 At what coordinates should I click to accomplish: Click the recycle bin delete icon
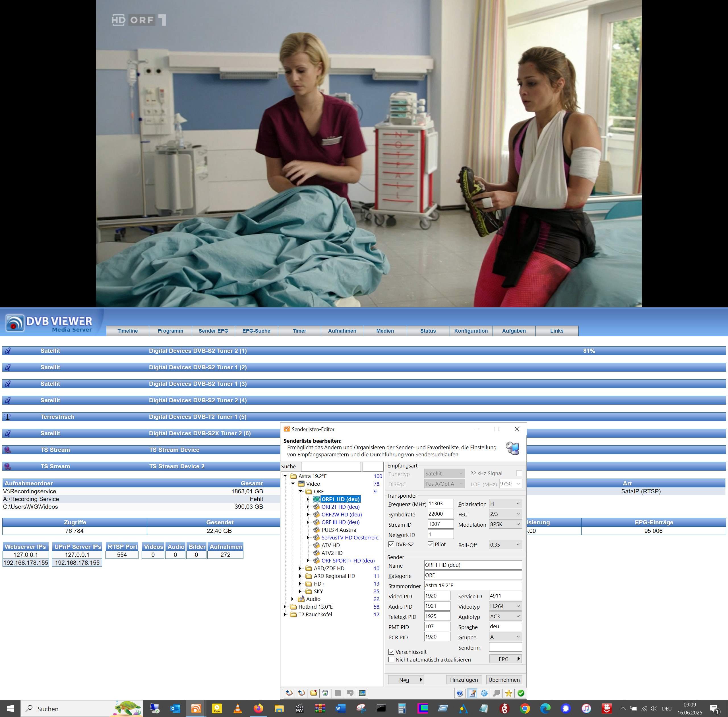[x=326, y=693]
